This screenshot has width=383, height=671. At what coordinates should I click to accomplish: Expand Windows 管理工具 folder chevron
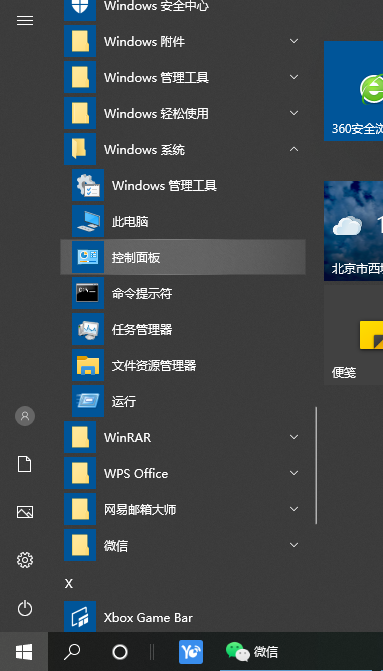294,77
